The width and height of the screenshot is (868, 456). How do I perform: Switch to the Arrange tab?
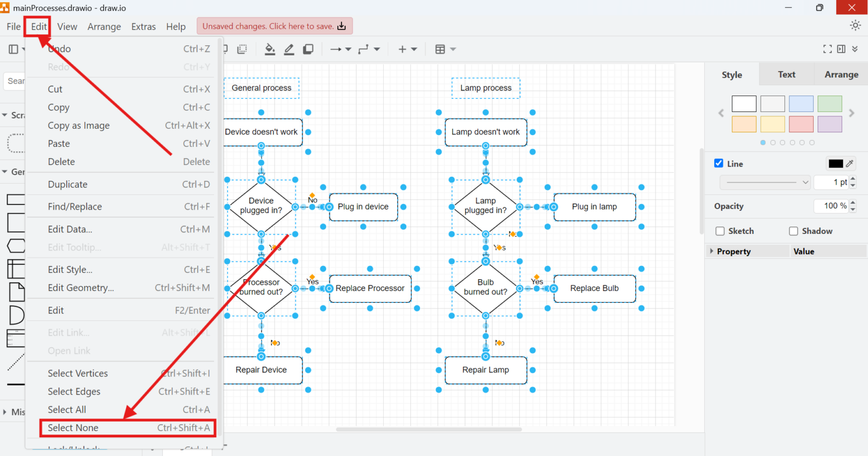[841, 74]
